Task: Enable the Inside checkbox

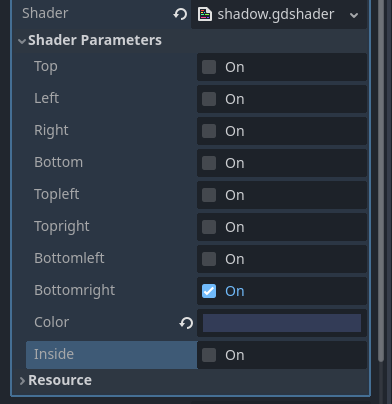Action: (209, 355)
